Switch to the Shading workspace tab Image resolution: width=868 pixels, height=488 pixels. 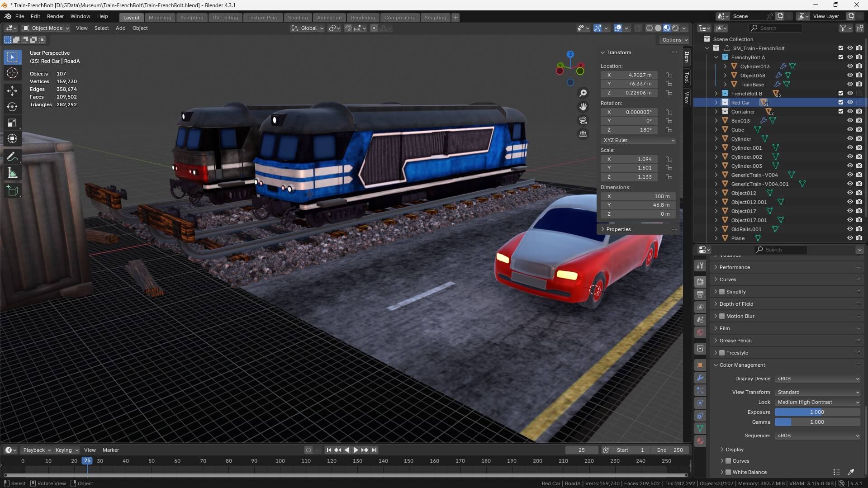[x=298, y=17]
